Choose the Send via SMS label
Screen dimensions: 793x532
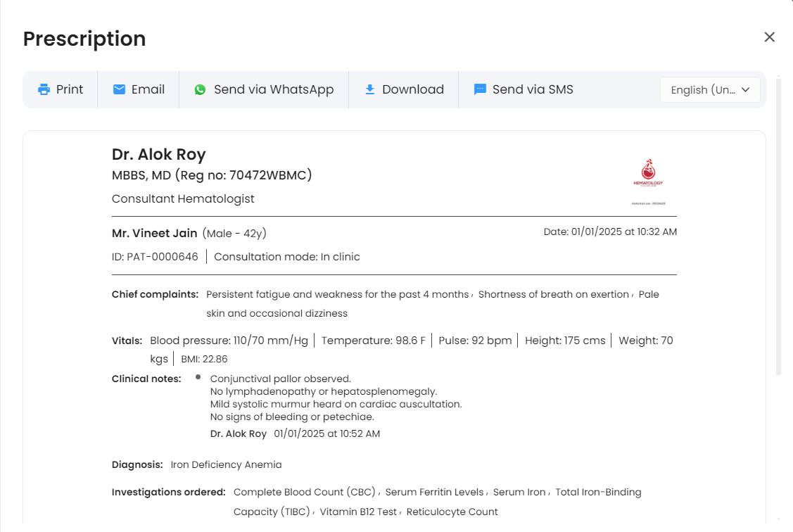click(533, 89)
